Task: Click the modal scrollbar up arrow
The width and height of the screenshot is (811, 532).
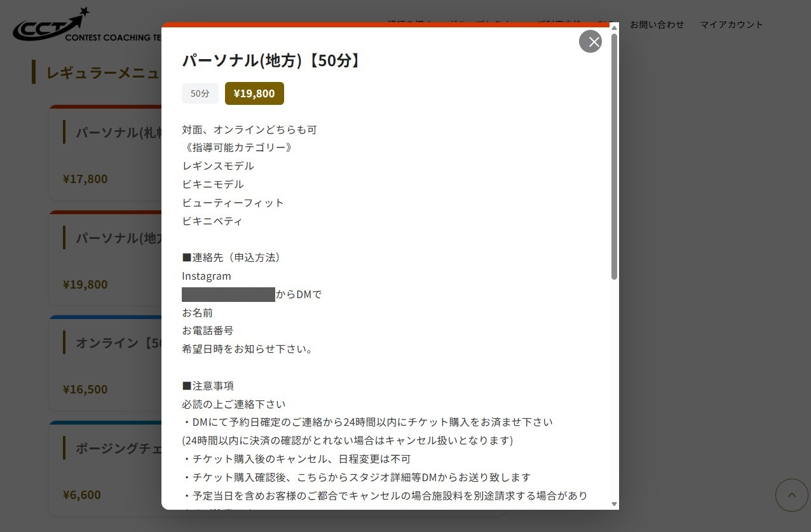Action: pos(614,27)
